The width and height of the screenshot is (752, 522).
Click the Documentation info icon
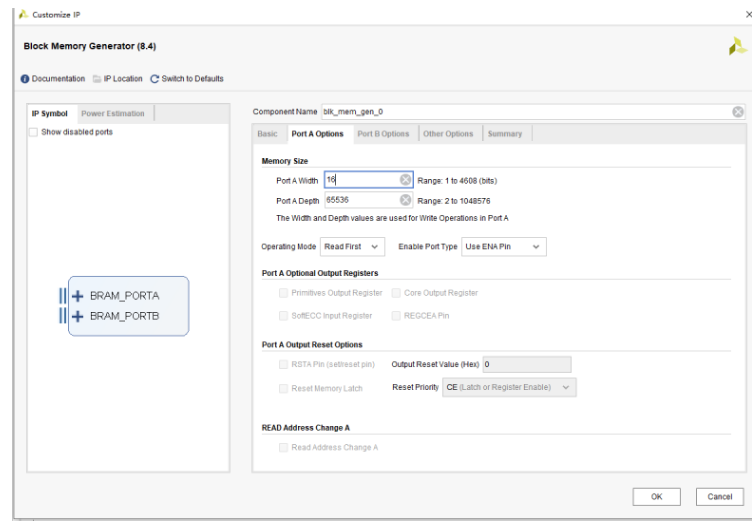[26, 79]
